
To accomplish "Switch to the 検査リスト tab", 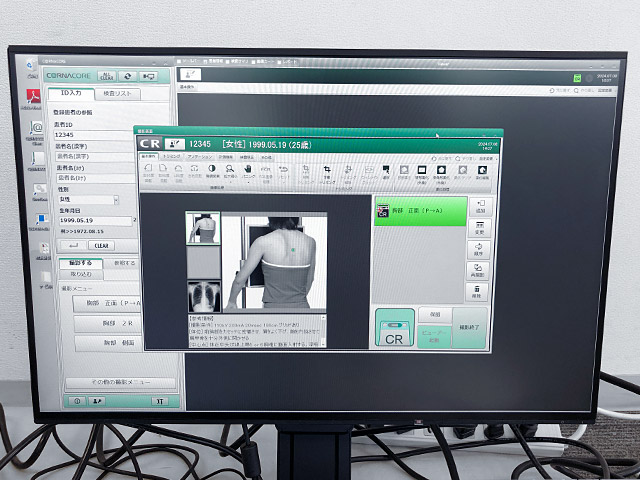I will [118, 94].
